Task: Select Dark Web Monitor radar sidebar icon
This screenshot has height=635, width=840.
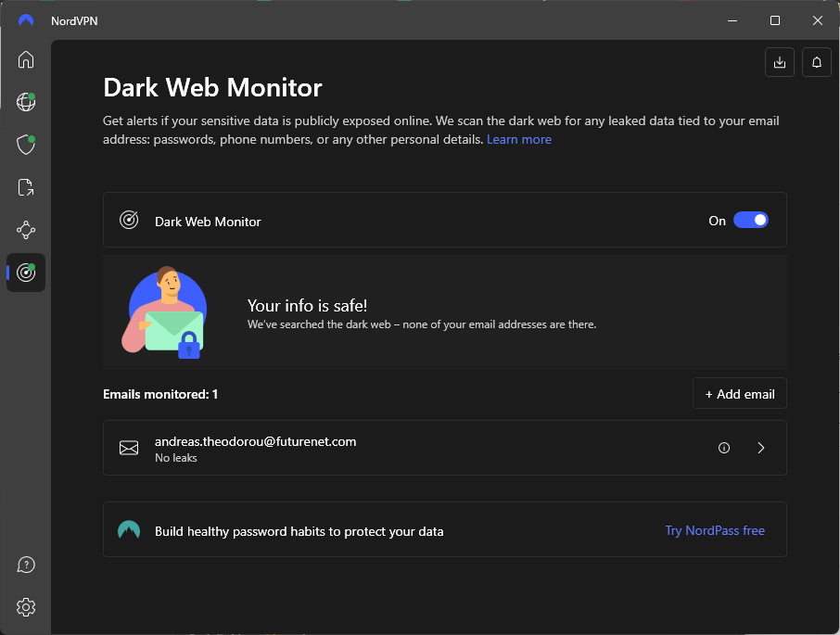Action: [x=26, y=273]
